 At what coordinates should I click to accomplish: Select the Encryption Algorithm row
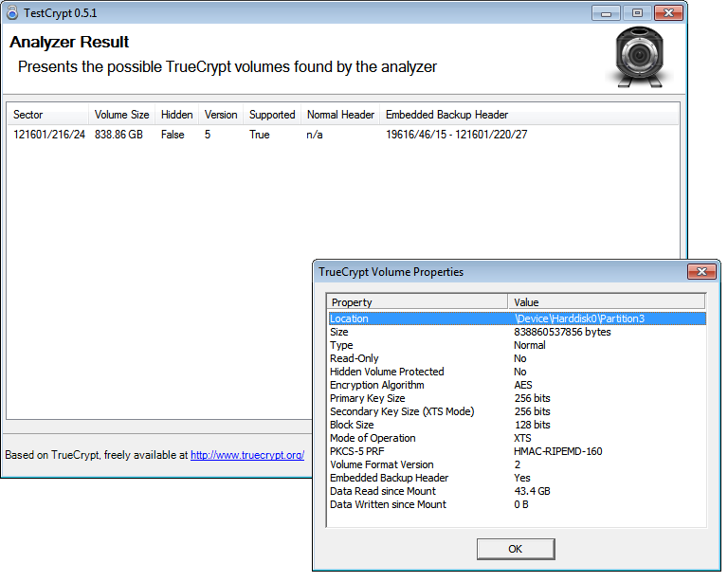517,385
